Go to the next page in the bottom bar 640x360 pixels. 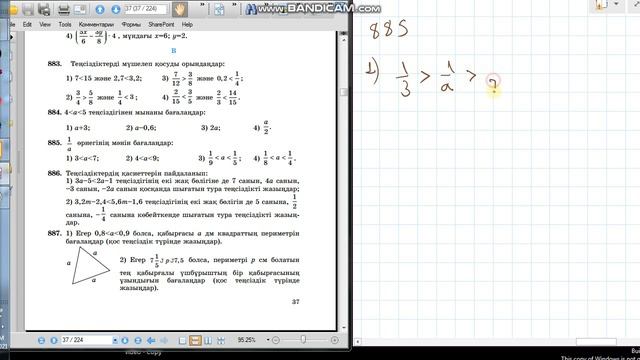[125, 340]
